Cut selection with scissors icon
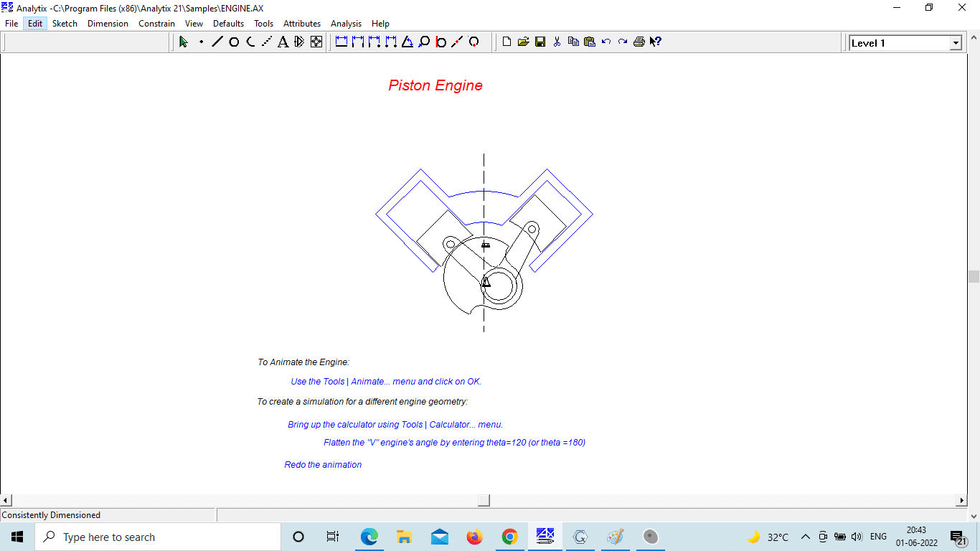 coord(557,42)
